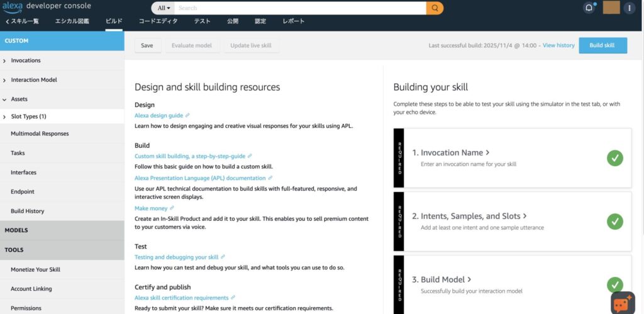Open the View history link
644x314 pixels.
[x=558, y=45]
